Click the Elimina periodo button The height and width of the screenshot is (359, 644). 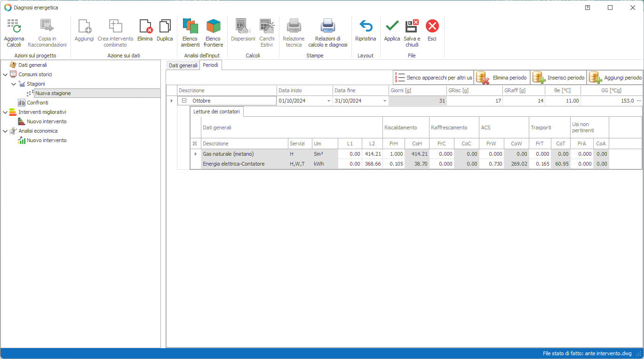502,78
